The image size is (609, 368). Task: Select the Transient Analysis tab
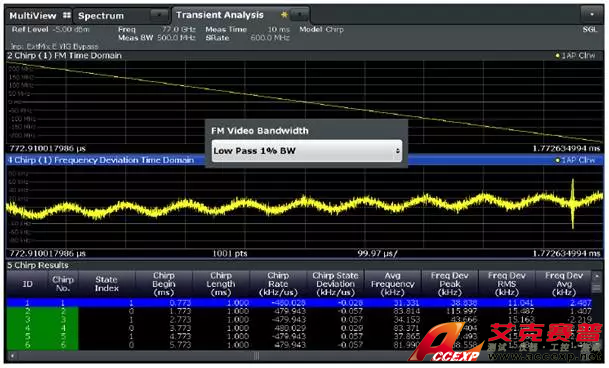(220, 15)
